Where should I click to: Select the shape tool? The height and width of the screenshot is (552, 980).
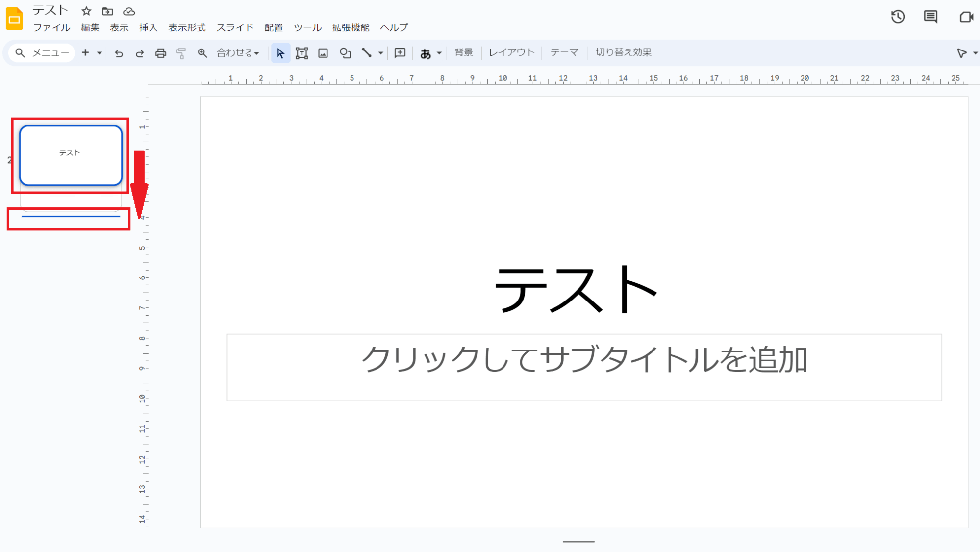[x=345, y=53]
